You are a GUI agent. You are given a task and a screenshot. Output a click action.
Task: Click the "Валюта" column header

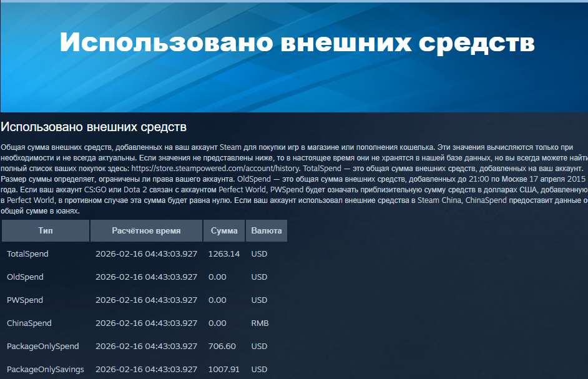(x=267, y=230)
